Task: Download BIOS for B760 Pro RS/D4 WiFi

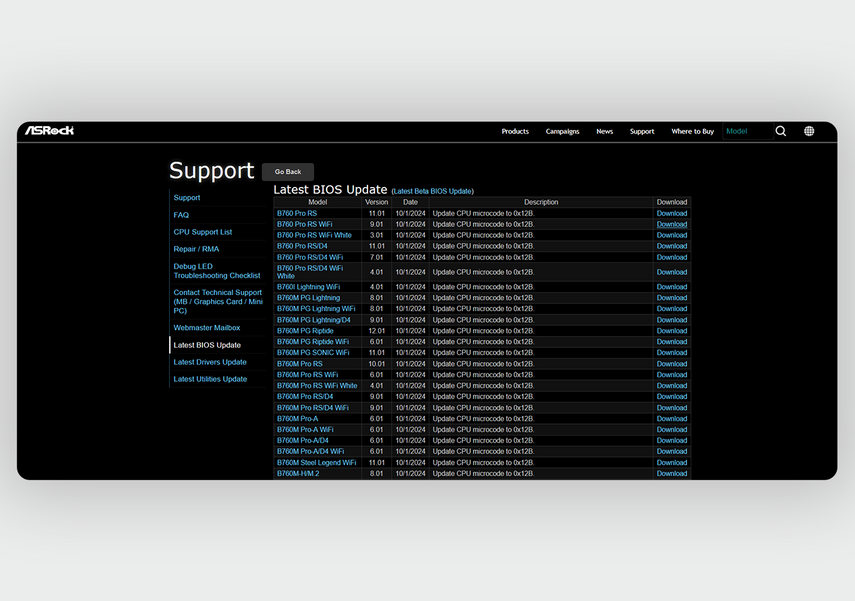Action: (672, 257)
